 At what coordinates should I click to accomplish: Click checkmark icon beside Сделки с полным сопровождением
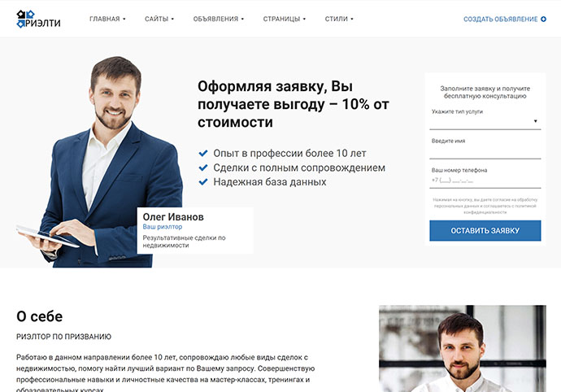pos(203,168)
